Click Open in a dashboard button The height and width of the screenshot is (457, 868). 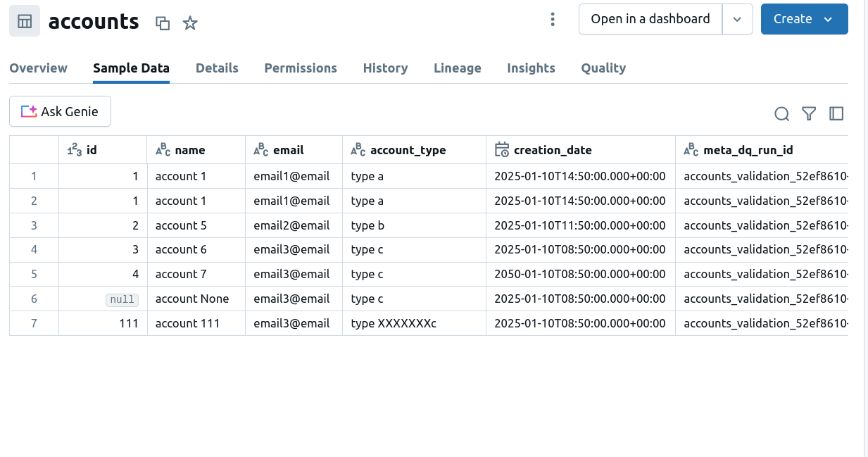point(650,20)
